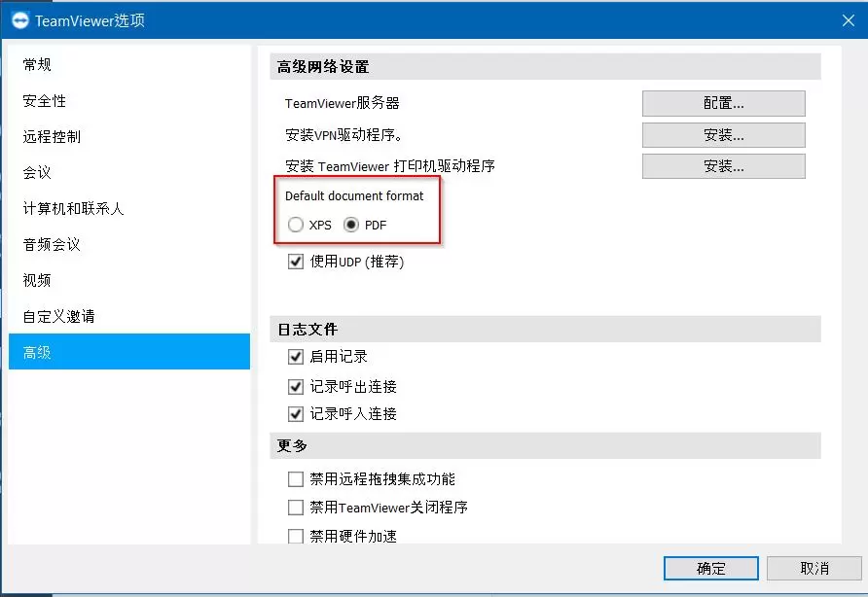
Task: Install the TeamViewer printer driver via 安装...
Action: tap(723, 166)
